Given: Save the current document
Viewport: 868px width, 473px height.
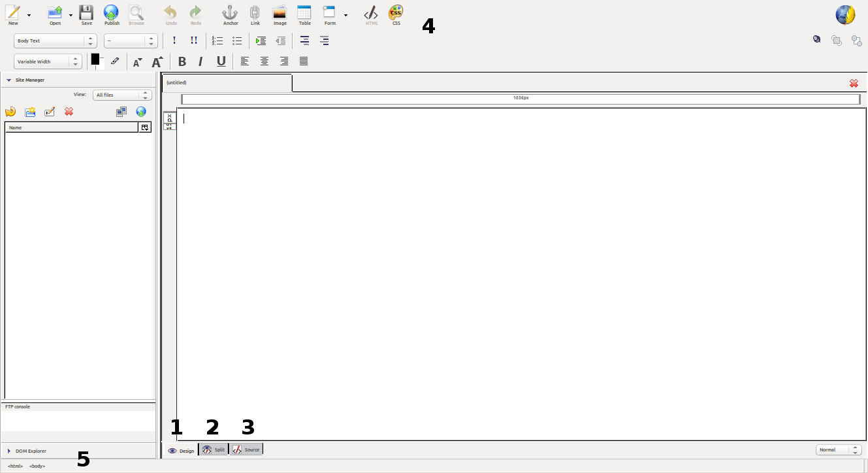Looking at the screenshot, I should [x=86, y=14].
